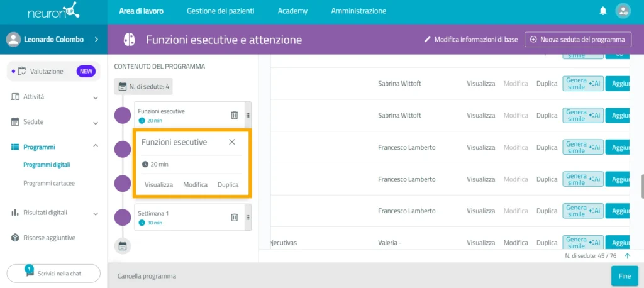Click the clock icon on Settimana 1 card

(142, 223)
